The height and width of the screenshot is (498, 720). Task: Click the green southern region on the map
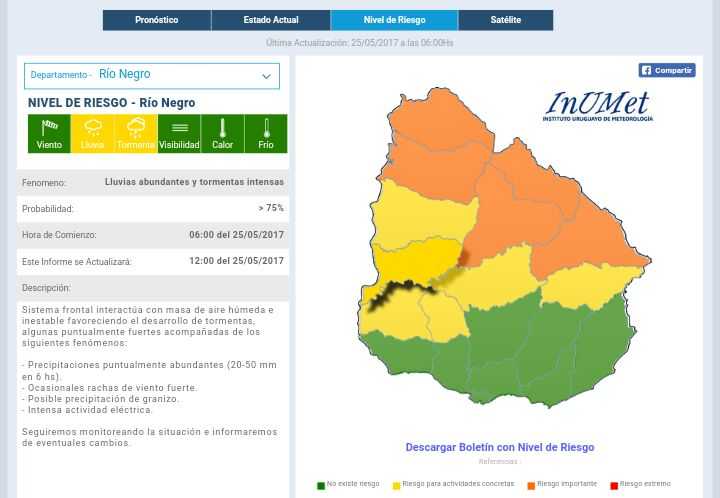click(x=530, y=350)
